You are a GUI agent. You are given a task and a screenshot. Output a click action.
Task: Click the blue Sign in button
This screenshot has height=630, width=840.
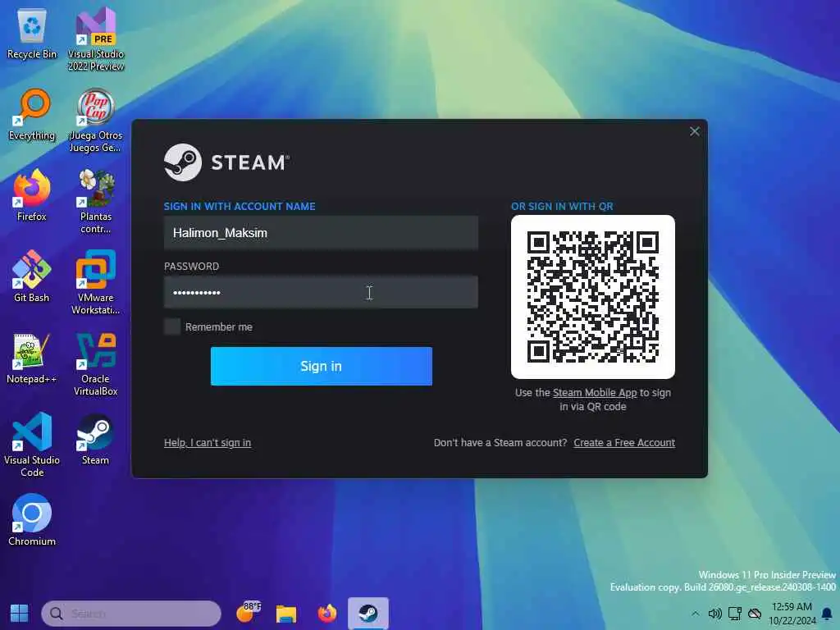pyautogui.click(x=322, y=366)
